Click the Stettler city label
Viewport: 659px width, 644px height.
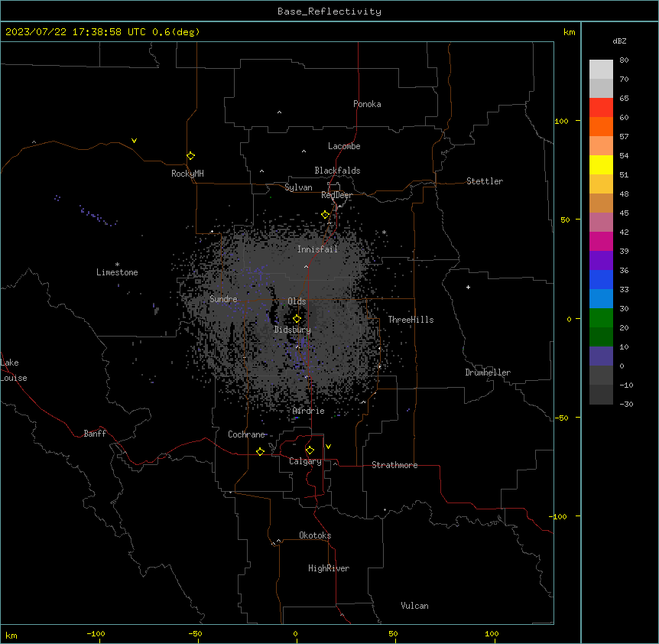[x=485, y=181]
